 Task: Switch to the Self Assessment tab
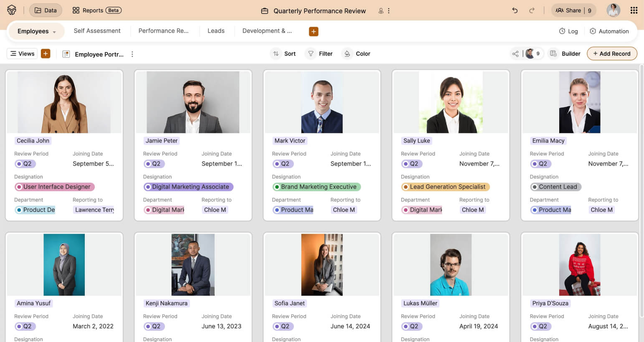[97, 31]
